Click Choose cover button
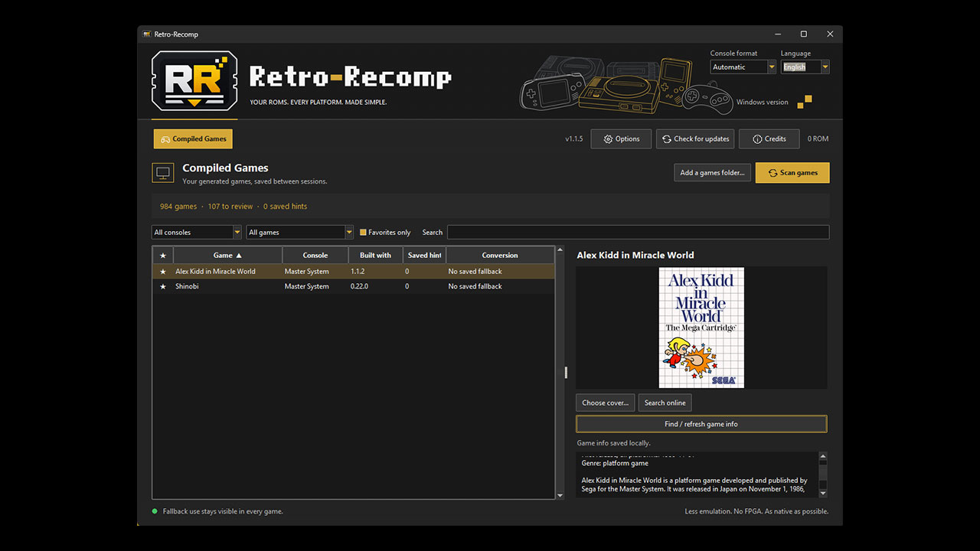The image size is (980, 551). click(605, 403)
